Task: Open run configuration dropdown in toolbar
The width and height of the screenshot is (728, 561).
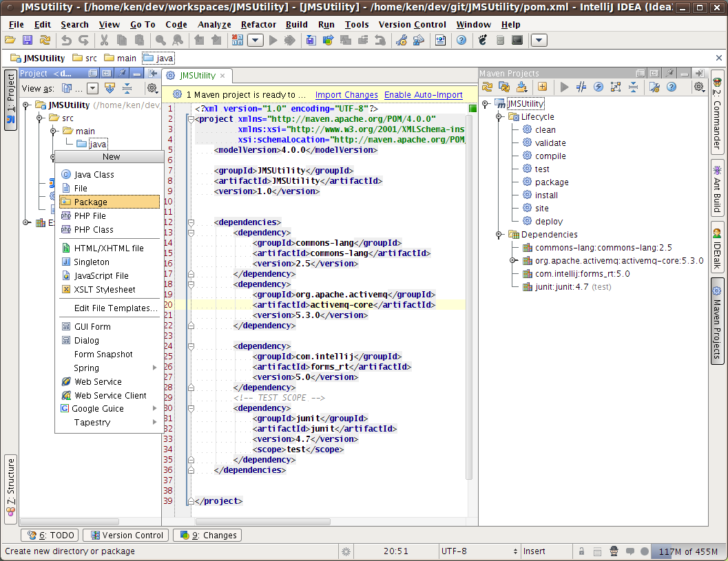Action: 255,41
